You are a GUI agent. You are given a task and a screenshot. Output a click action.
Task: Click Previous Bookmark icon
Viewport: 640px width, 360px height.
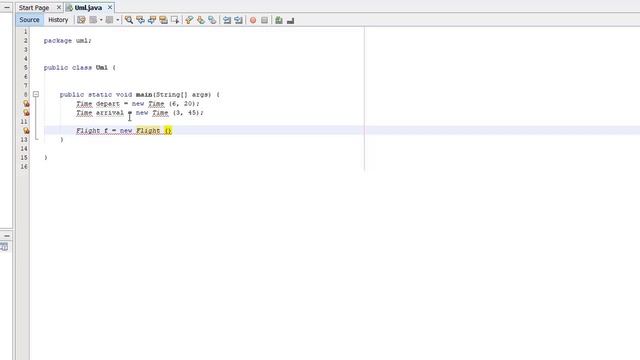tap(189, 20)
